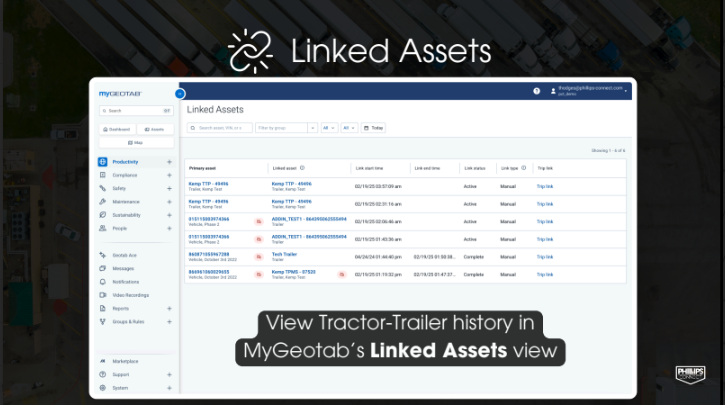Sort by Link start time column header
This screenshot has height=405, width=725.
click(369, 168)
